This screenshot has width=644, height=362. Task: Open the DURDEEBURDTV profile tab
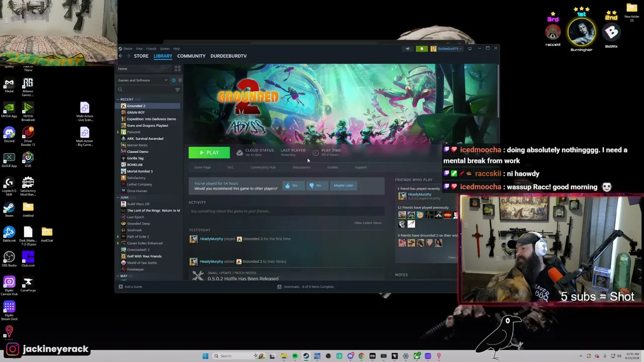(x=228, y=56)
